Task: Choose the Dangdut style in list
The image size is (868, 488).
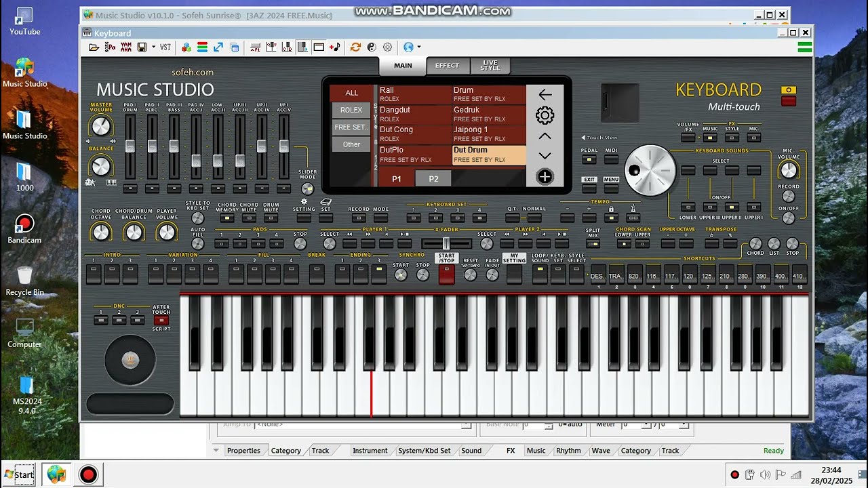Action: click(415, 114)
